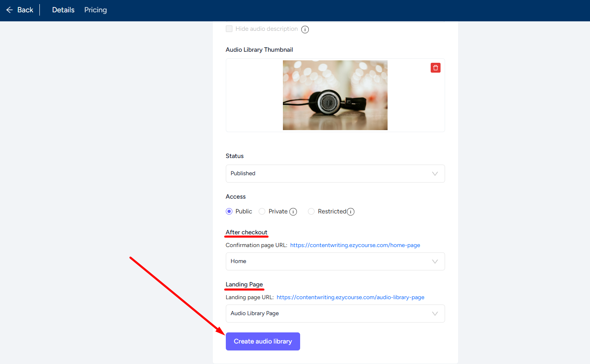Click the Back text in header
Image resolution: width=590 pixels, height=364 pixels.
[x=25, y=10]
